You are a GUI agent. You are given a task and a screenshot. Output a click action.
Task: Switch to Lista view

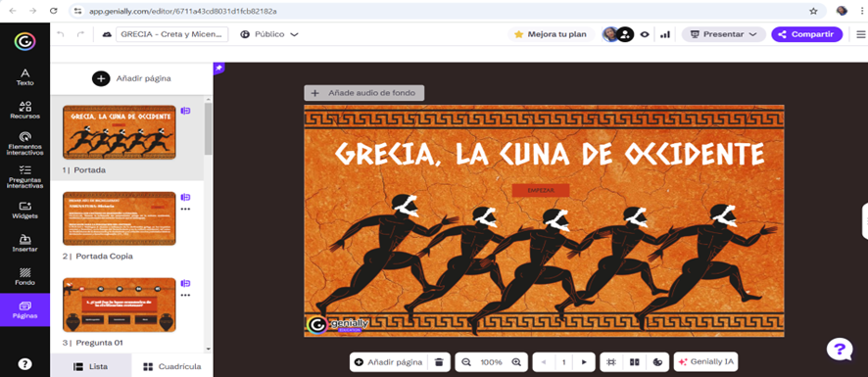tap(91, 366)
